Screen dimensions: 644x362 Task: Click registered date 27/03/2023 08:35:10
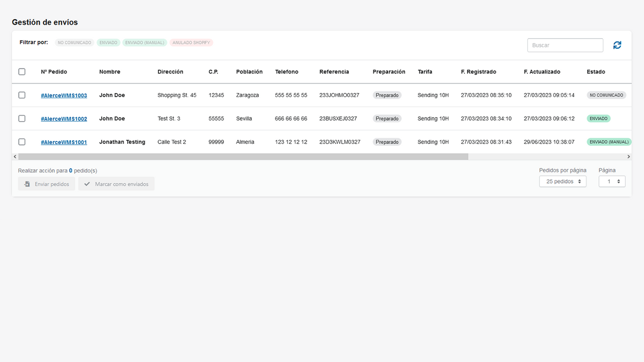click(486, 96)
